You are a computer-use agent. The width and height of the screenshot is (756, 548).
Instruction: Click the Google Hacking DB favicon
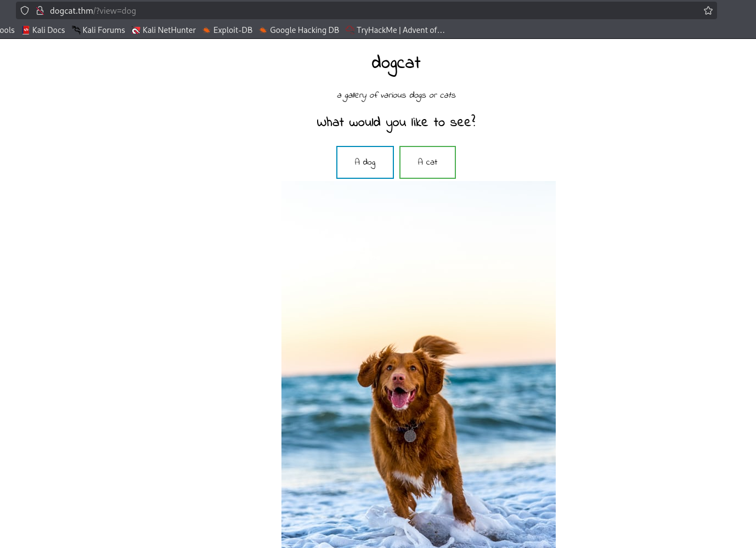coord(263,30)
